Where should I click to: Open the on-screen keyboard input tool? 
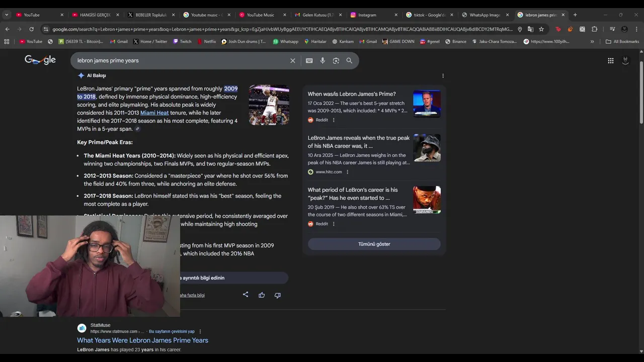[309, 60]
